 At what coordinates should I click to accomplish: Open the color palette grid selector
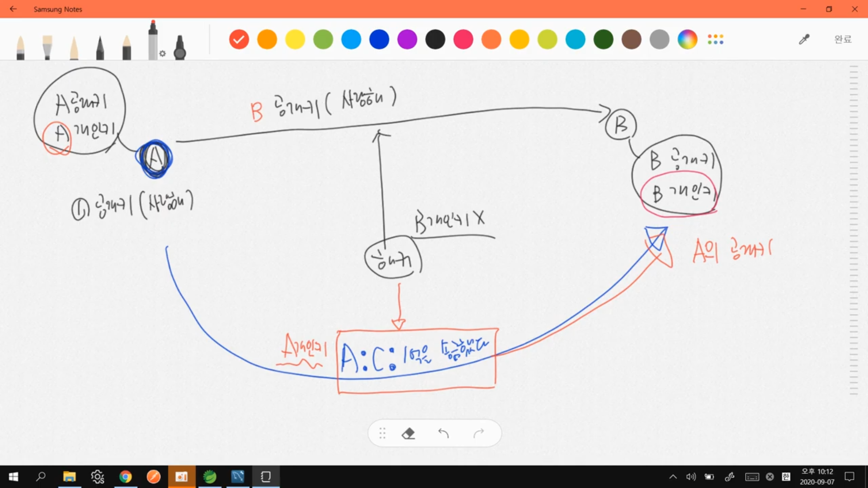(715, 40)
